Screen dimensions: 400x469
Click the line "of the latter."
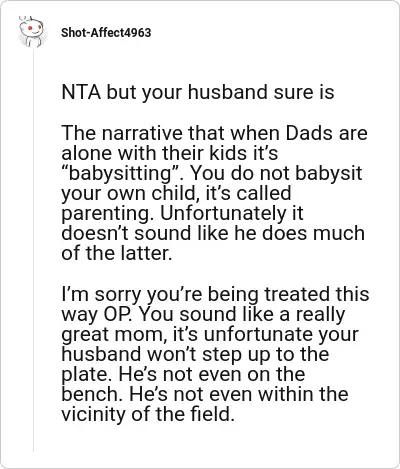pyautogui.click(x=117, y=253)
